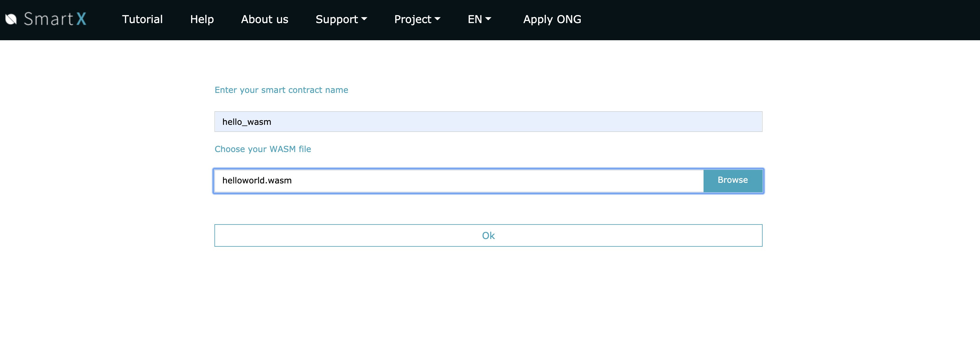
Task: Click the SmartX leaf logo icon
Action: point(11,19)
